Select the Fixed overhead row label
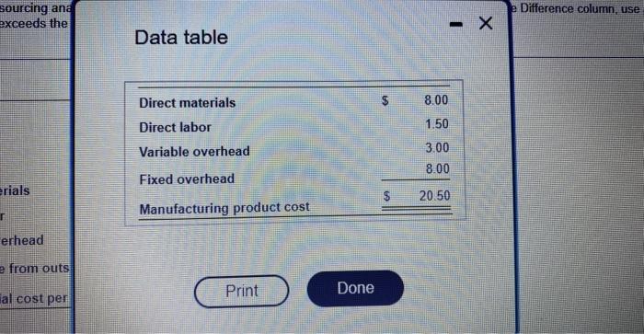This screenshot has height=334, width=644. point(187,179)
